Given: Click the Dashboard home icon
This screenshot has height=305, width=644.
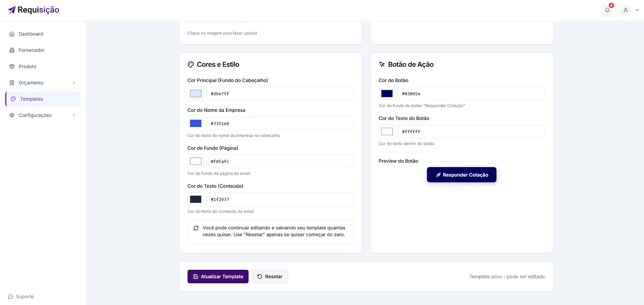Looking at the screenshot, I should pos(12,34).
